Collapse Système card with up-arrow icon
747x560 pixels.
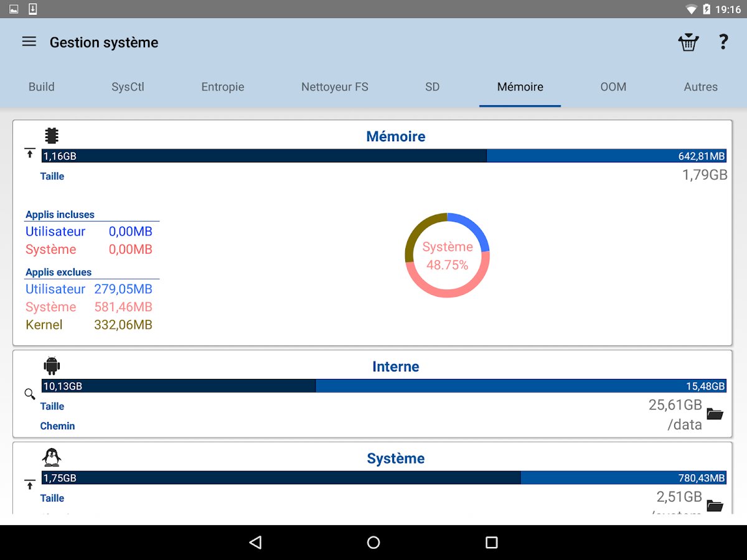[x=30, y=483]
